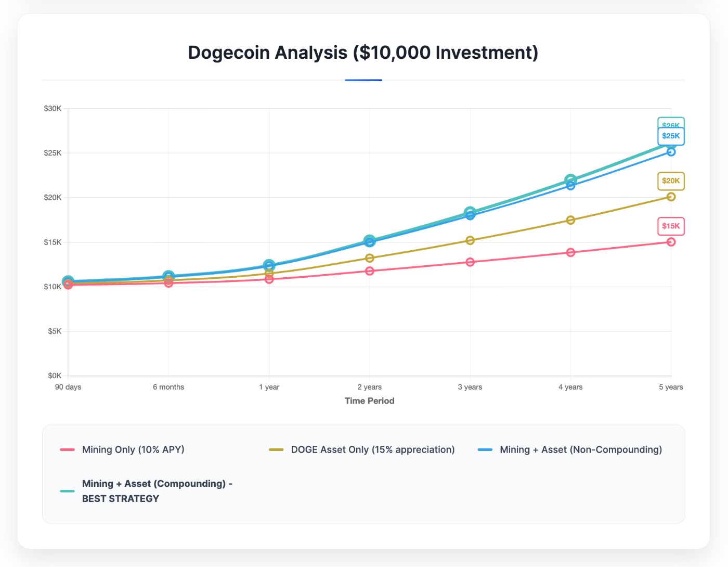Click the 'Dogecoin Analysis ($10,000 Investment)' title

363,53
